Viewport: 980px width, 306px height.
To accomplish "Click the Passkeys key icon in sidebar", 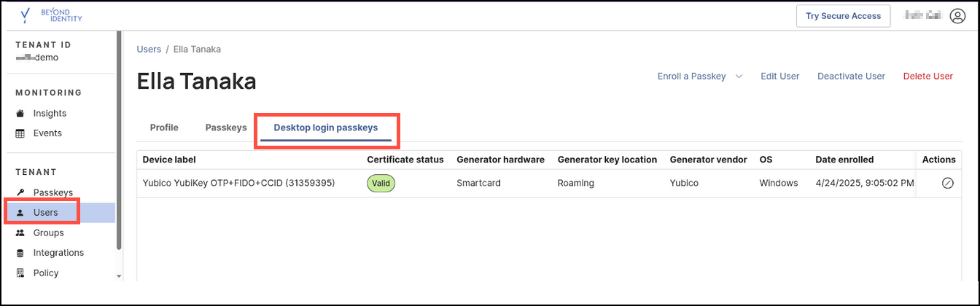I will [20, 192].
